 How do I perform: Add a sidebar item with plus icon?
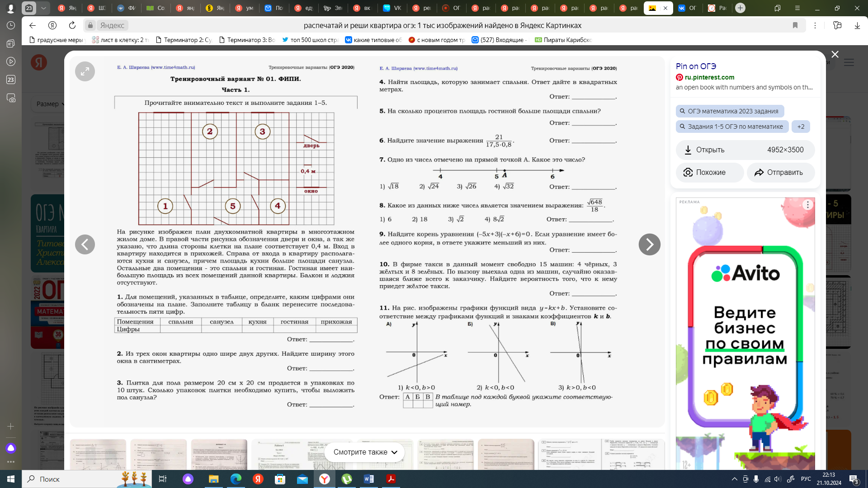(x=11, y=426)
